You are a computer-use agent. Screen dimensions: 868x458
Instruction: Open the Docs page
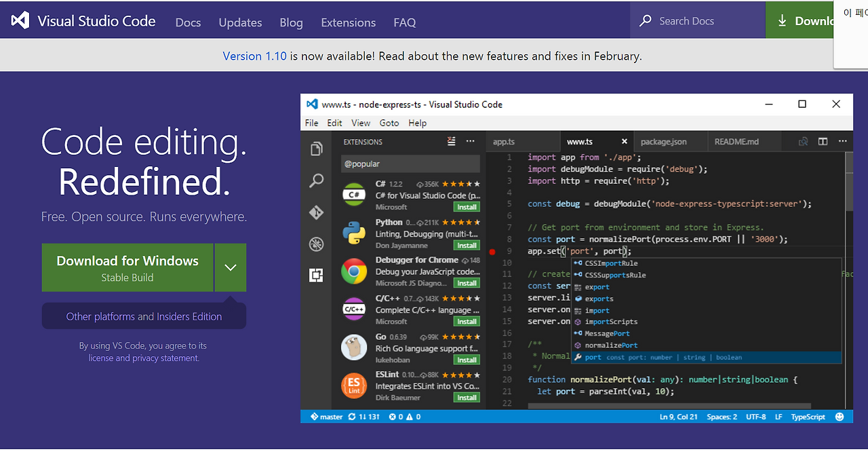[188, 22]
